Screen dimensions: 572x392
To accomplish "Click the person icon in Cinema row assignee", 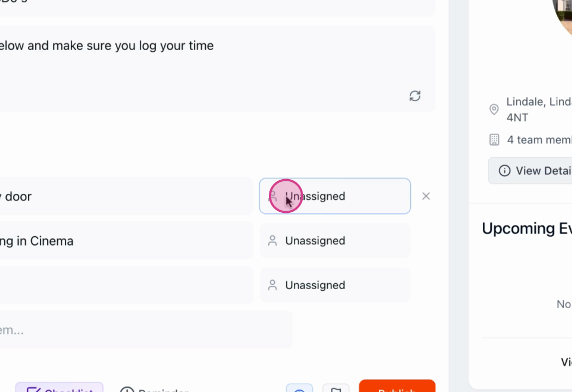I will point(273,241).
